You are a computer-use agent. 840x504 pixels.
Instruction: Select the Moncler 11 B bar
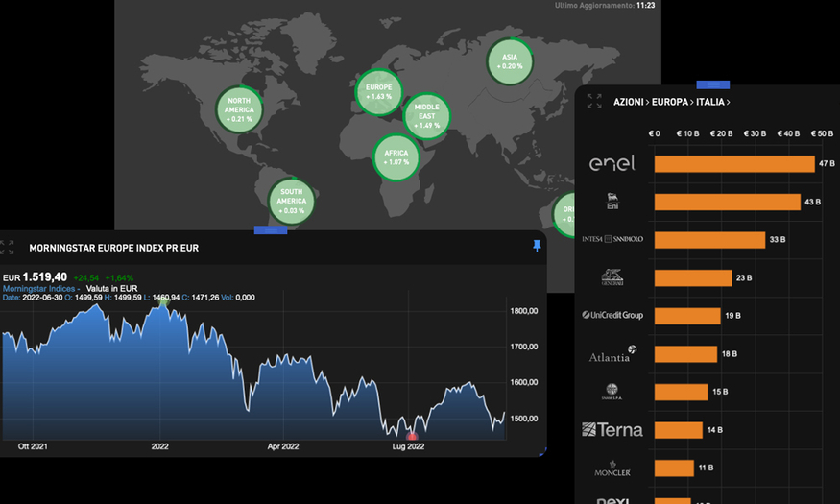[674, 468]
